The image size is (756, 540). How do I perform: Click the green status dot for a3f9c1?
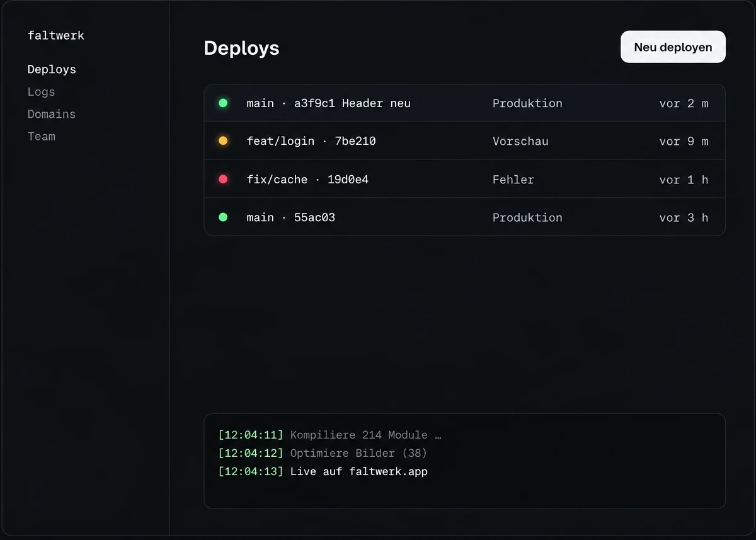click(223, 103)
